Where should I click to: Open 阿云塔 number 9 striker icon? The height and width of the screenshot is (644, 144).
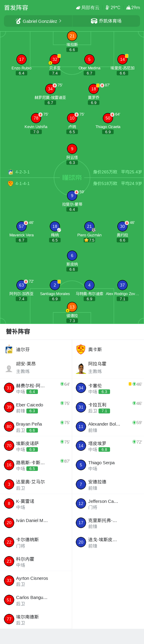click(x=72, y=149)
